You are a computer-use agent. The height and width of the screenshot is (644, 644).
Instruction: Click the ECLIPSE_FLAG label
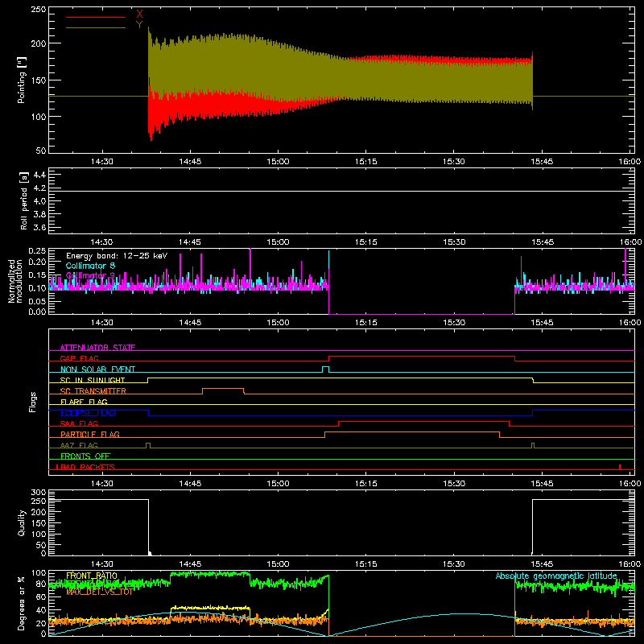click(88, 413)
